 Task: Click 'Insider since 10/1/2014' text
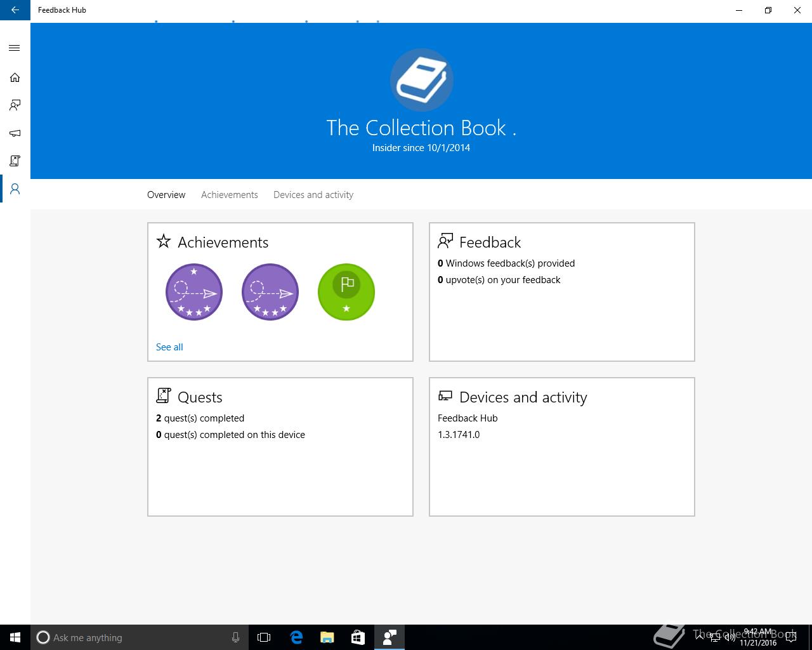coord(421,148)
